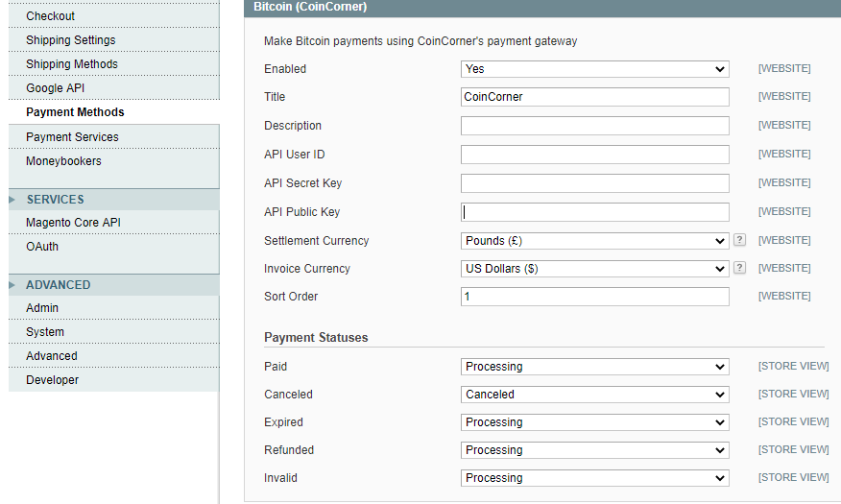Open the Invoice Currency dropdown
This screenshot has height=504, width=841.
[x=595, y=269]
